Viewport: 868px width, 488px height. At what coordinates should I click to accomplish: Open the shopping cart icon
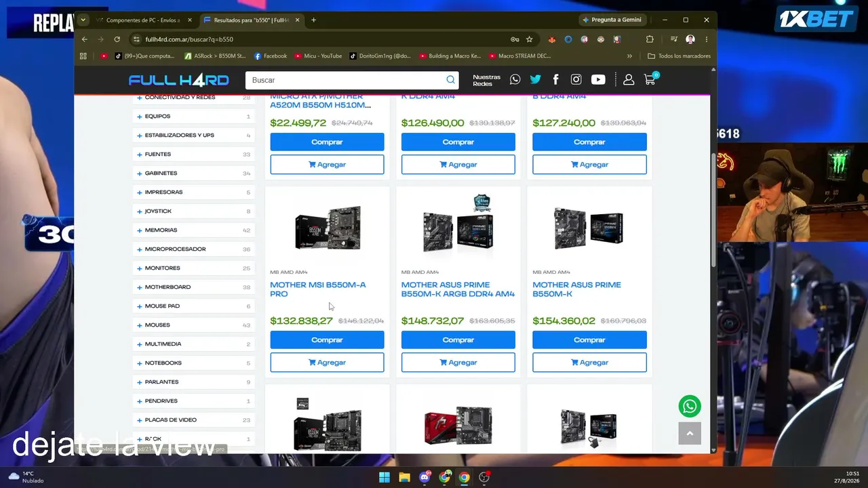coord(650,79)
